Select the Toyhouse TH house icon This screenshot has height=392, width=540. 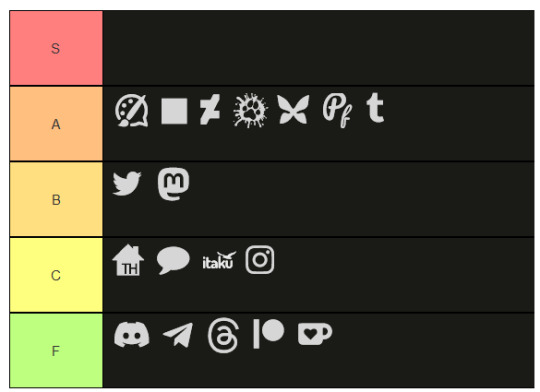pyautogui.click(x=128, y=260)
